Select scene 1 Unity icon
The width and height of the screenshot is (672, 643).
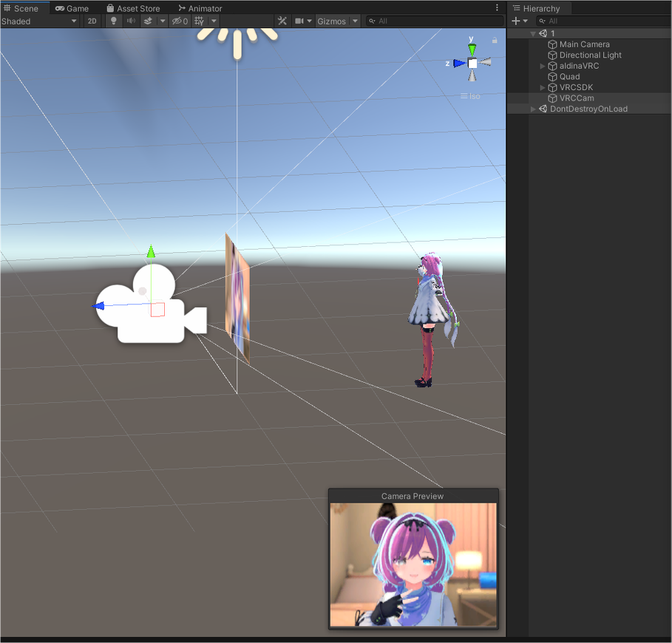[x=543, y=33]
